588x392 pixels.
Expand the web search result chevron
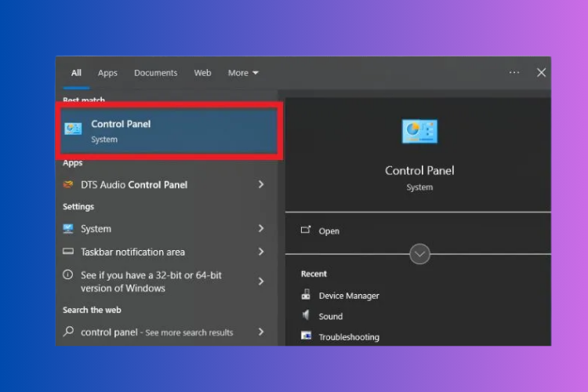pos(261,332)
